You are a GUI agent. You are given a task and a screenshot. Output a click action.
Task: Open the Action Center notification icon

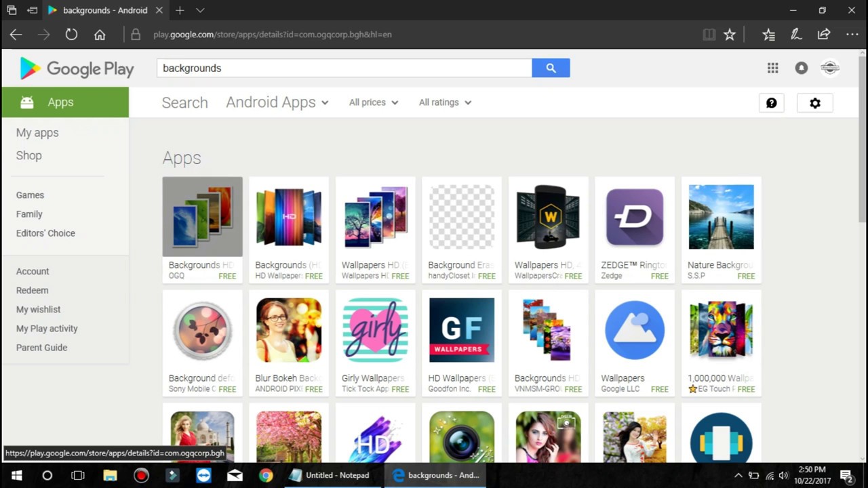[x=846, y=475]
